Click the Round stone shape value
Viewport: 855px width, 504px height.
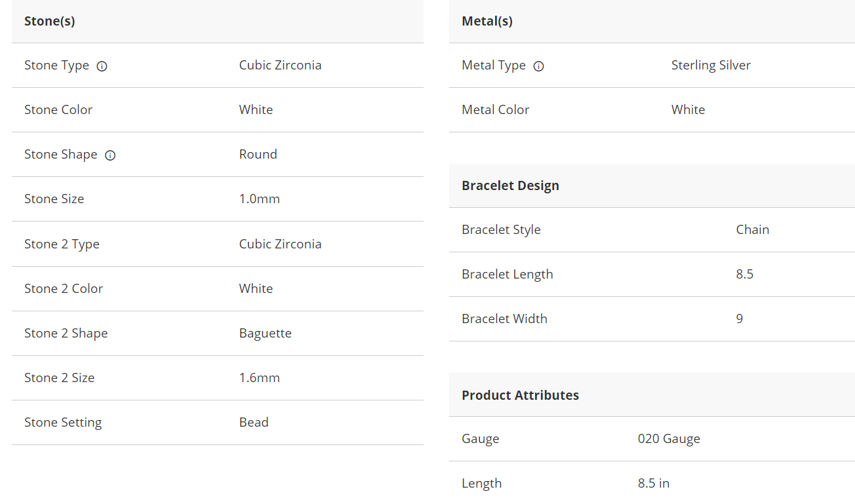click(x=258, y=154)
